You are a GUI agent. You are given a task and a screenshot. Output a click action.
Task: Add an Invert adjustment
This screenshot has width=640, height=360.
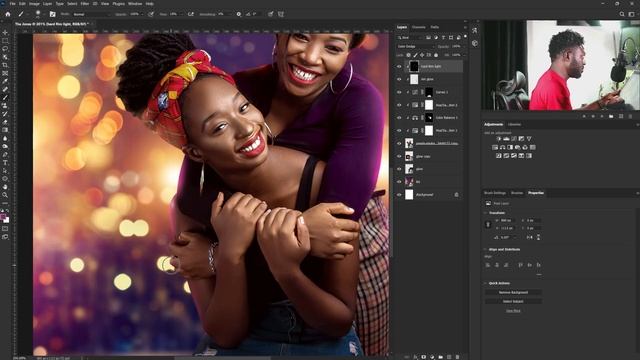[499, 156]
